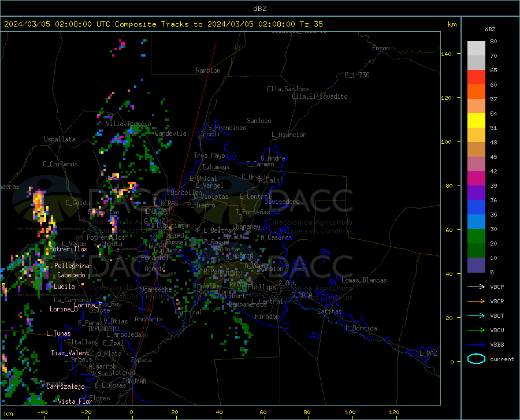Image resolution: width=520 pixels, height=420 pixels.
Task: Click the 'VBCR' legend label
Action: (x=497, y=302)
